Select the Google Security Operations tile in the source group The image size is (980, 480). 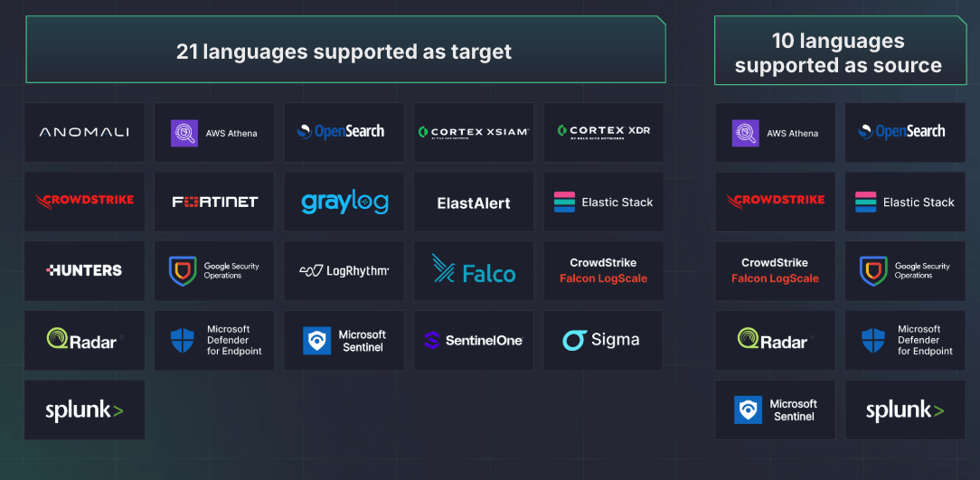905,271
